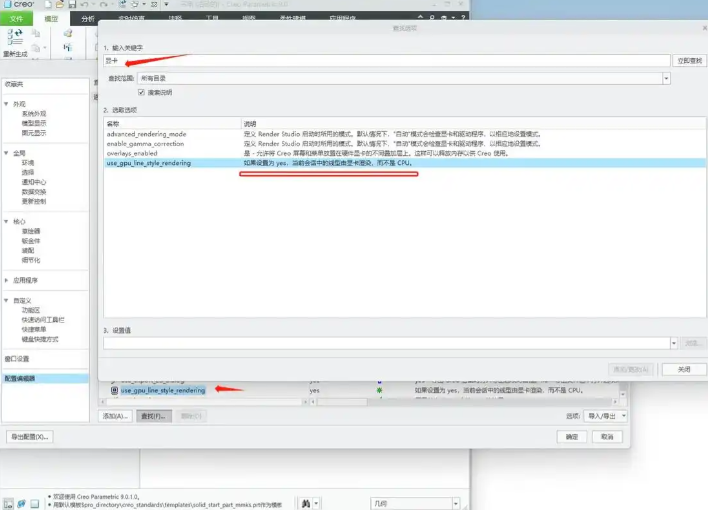This screenshot has height=510, width=708.
Task: Toggle the 搜索说明 checkbox
Action: coord(142,92)
